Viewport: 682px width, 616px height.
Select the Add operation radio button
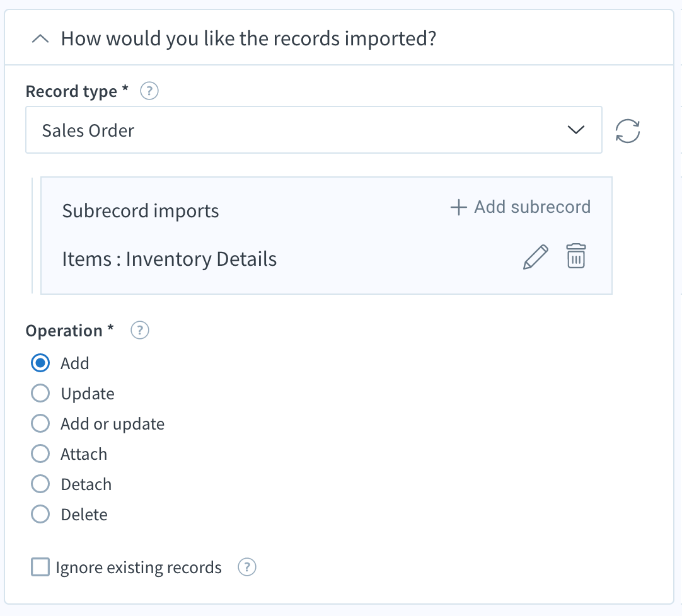(40, 363)
